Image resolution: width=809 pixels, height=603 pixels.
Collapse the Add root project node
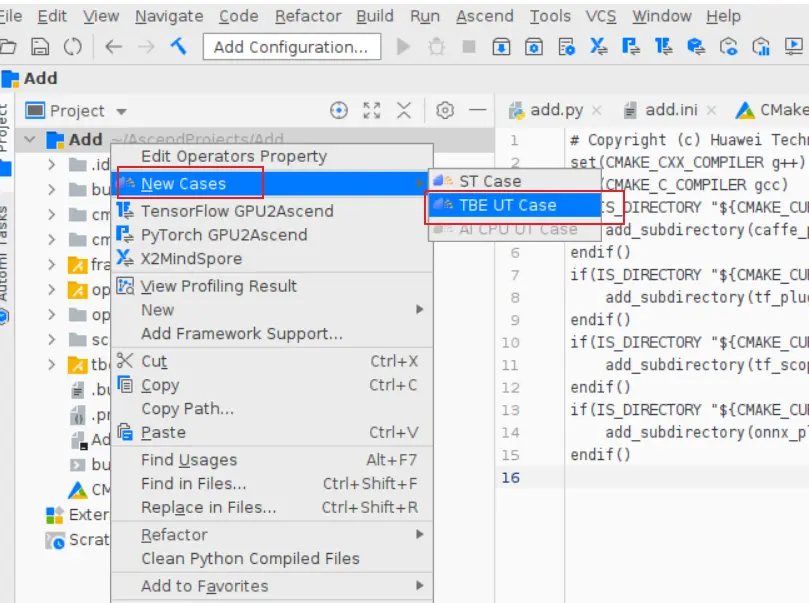[x=29, y=139]
